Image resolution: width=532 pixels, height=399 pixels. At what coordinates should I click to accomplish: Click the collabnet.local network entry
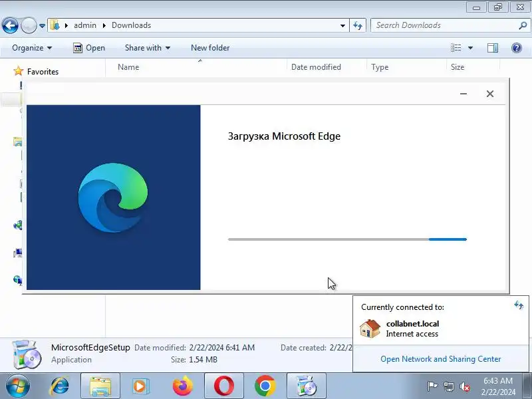pos(412,329)
